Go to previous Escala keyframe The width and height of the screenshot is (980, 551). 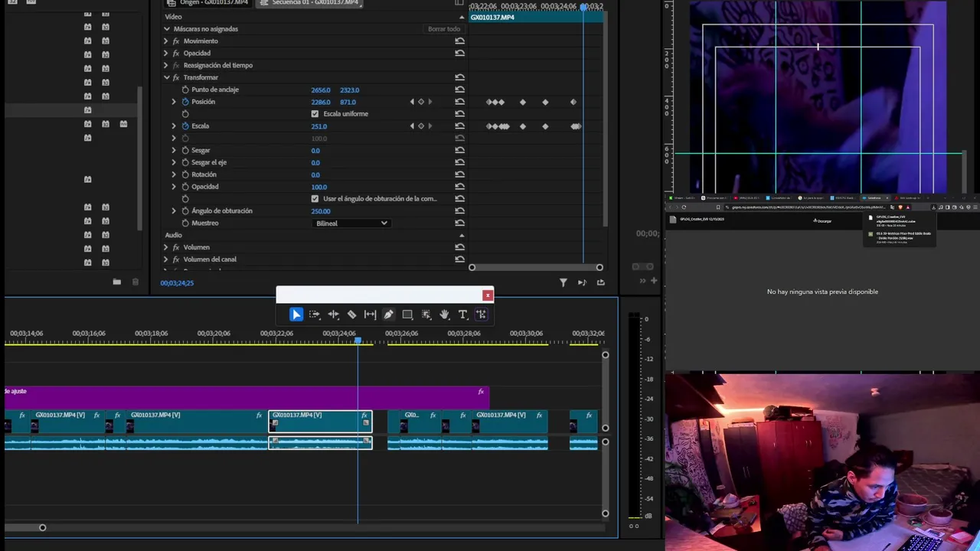pos(412,126)
